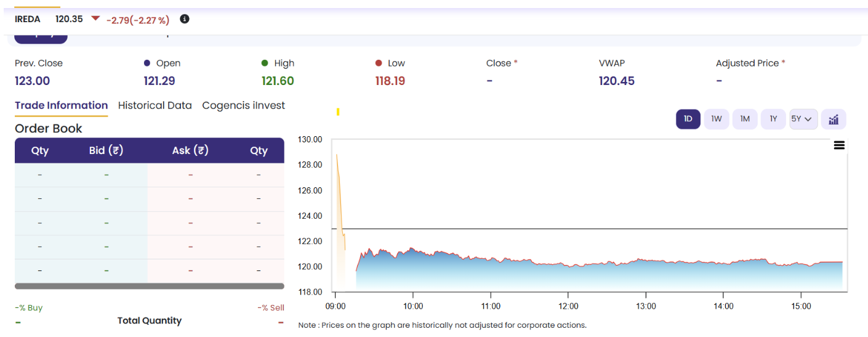Click the blue Open legend dot

147,63
